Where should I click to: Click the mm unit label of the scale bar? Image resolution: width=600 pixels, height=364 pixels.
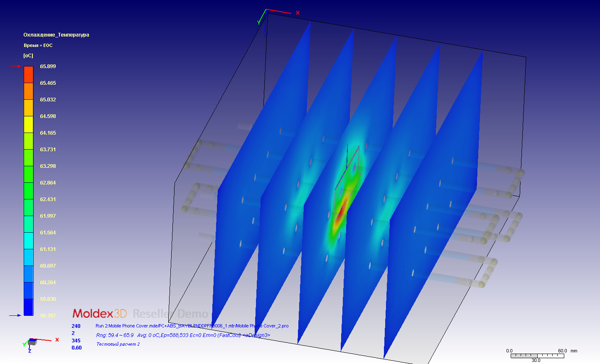[574, 351]
